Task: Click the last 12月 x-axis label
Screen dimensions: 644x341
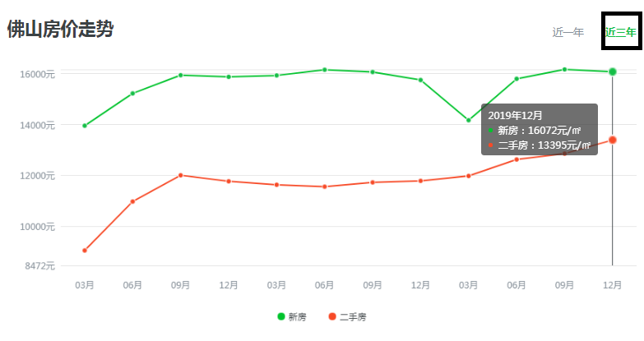Action: click(613, 285)
